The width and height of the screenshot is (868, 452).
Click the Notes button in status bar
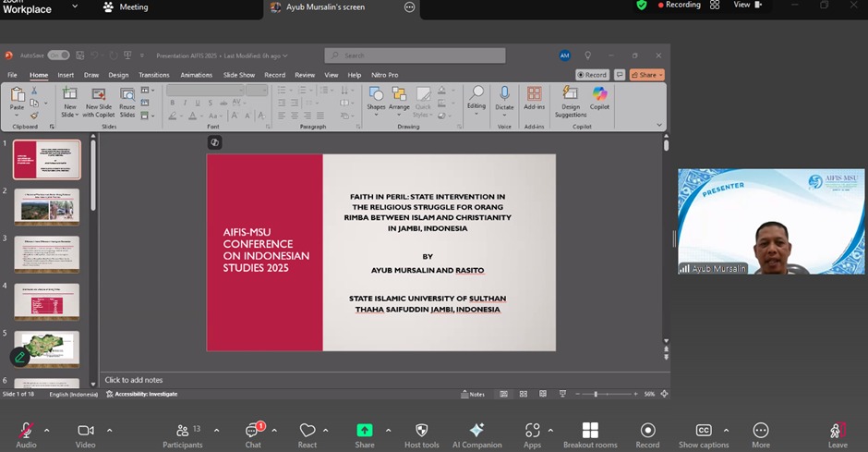[x=473, y=394]
